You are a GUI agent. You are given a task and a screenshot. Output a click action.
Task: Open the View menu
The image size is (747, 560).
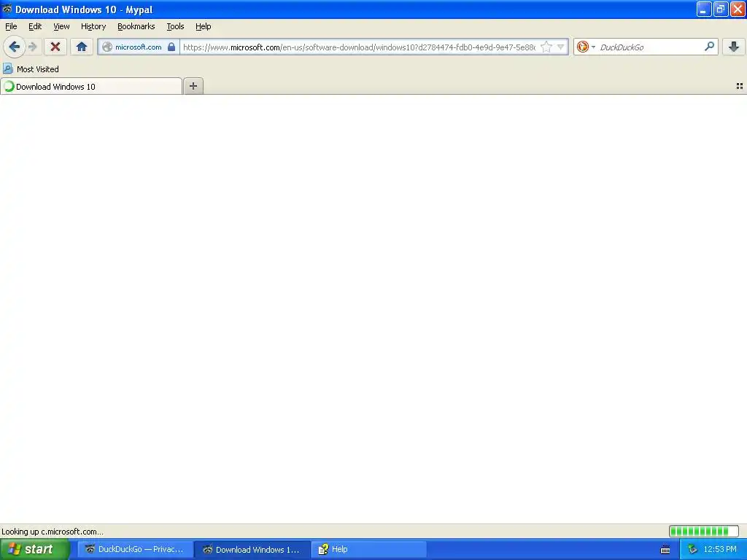tap(61, 26)
